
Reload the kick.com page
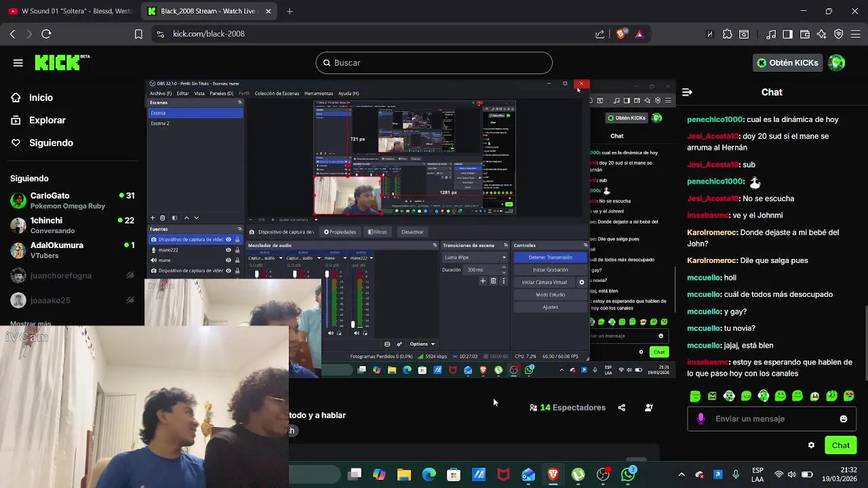[x=46, y=34]
